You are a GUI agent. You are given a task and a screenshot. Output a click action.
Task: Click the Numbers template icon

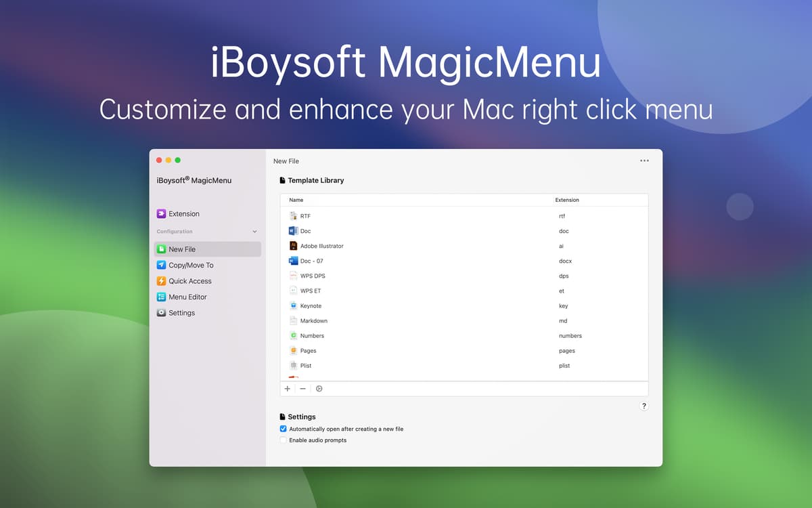pos(293,336)
